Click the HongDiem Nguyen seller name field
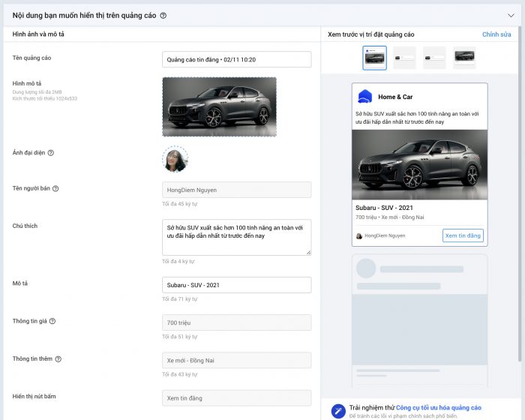Viewport: 525px width, 420px height. [237, 190]
